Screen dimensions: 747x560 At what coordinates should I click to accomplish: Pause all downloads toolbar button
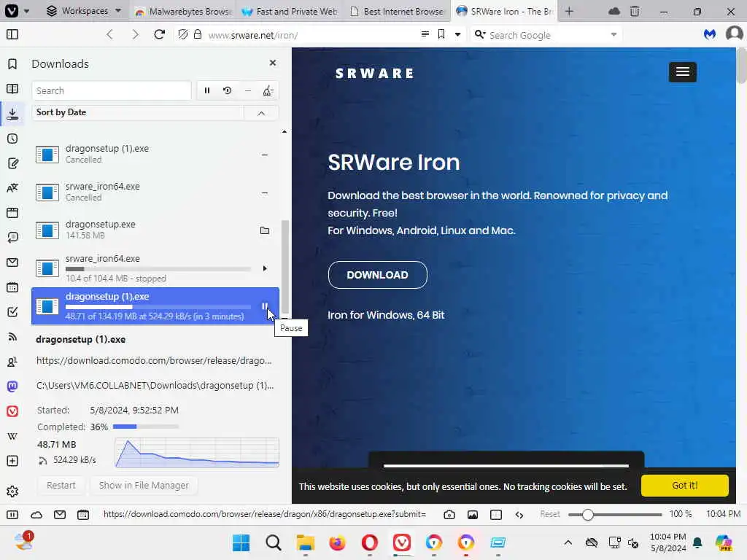tap(206, 90)
